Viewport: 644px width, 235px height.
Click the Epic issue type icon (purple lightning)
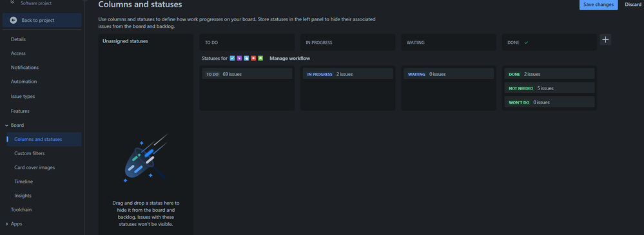(x=239, y=58)
